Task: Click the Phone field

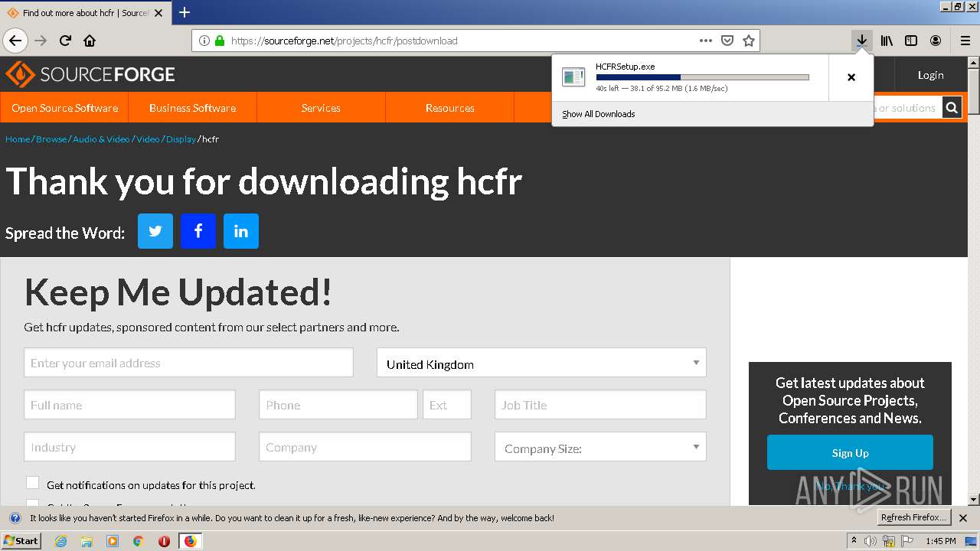Action: coord(338,405)
